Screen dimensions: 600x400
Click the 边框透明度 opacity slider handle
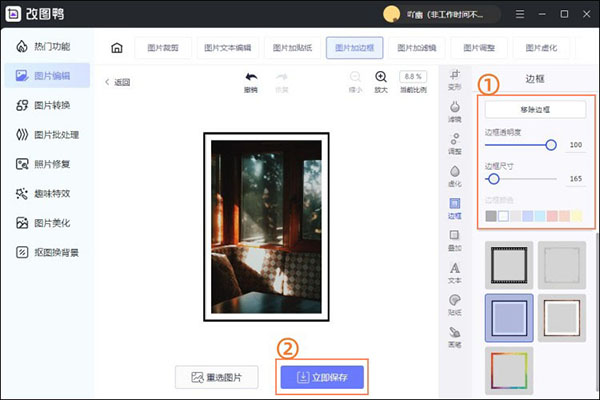[x=551, y=145]
